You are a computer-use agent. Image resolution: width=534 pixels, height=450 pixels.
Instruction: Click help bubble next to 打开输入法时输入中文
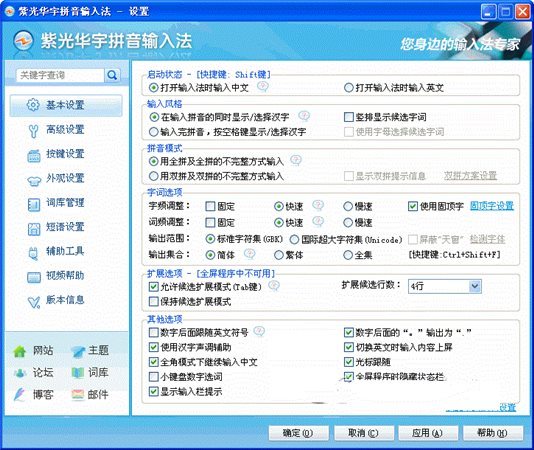click(x=263, y=87)
